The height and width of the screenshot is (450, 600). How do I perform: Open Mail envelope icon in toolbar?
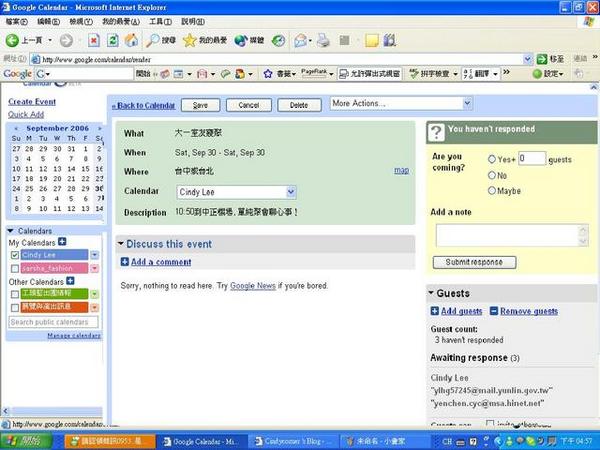301,40
